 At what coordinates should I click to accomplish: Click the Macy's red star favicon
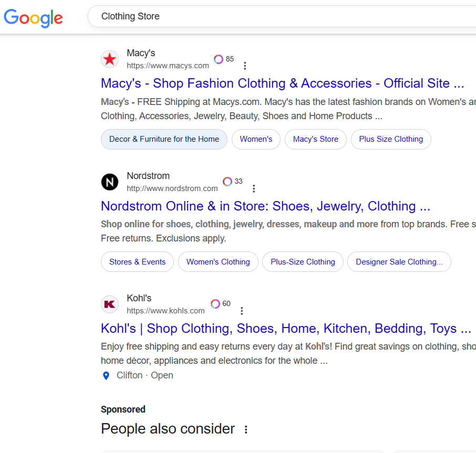[x=110, y=59]
